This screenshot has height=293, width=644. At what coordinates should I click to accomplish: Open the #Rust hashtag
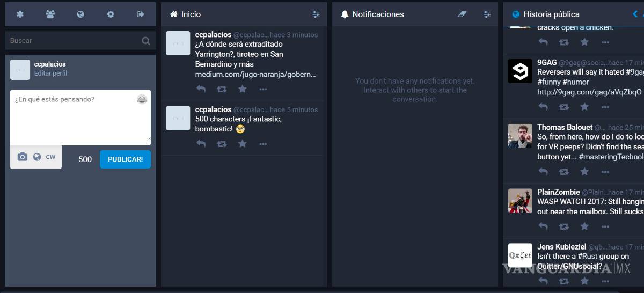tap(587, 257)
